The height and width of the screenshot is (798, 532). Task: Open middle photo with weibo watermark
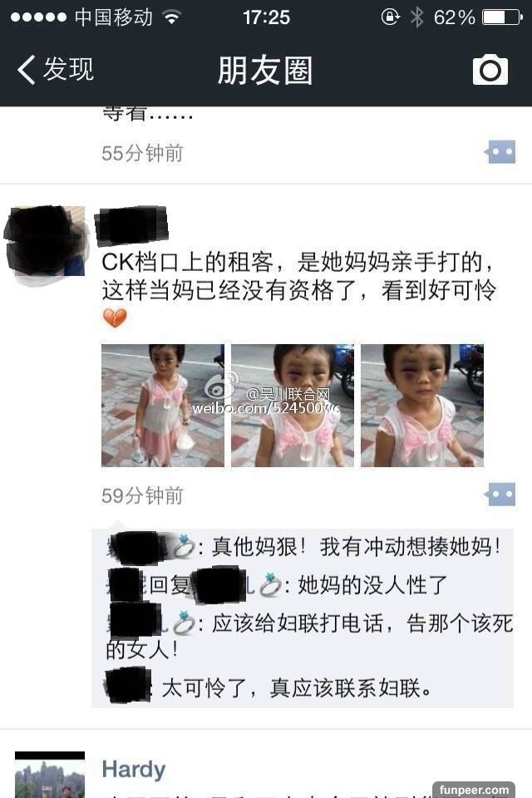click(x=293, y=406)
